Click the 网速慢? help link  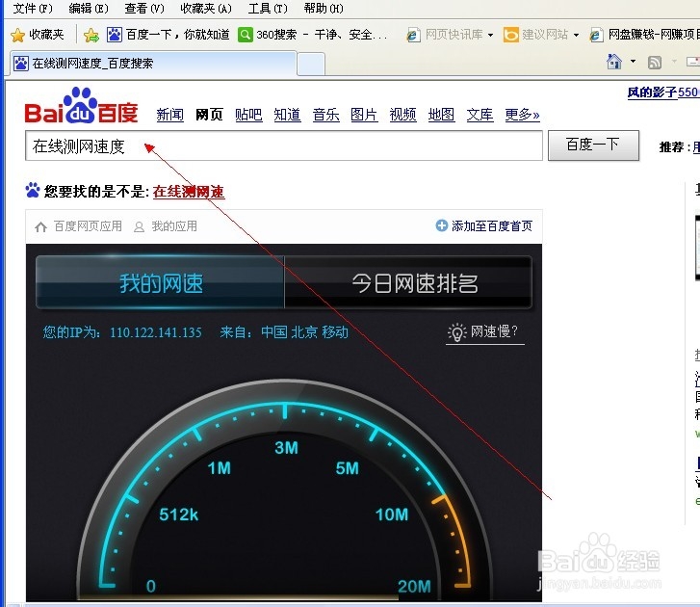pos(494,331)
